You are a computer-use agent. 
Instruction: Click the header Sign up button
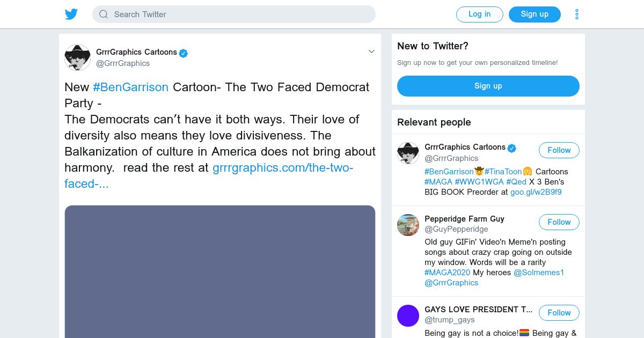pos(534,14)
